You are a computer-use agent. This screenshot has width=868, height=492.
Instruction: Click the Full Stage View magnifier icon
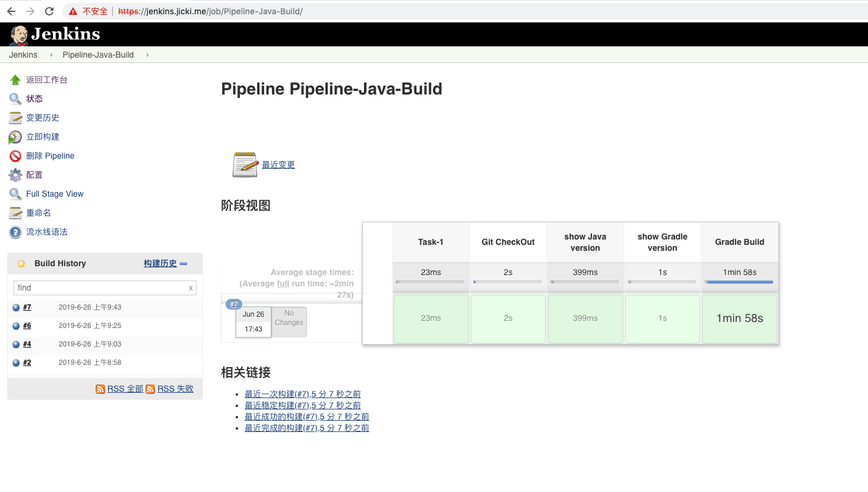click(x=15, y=194)
